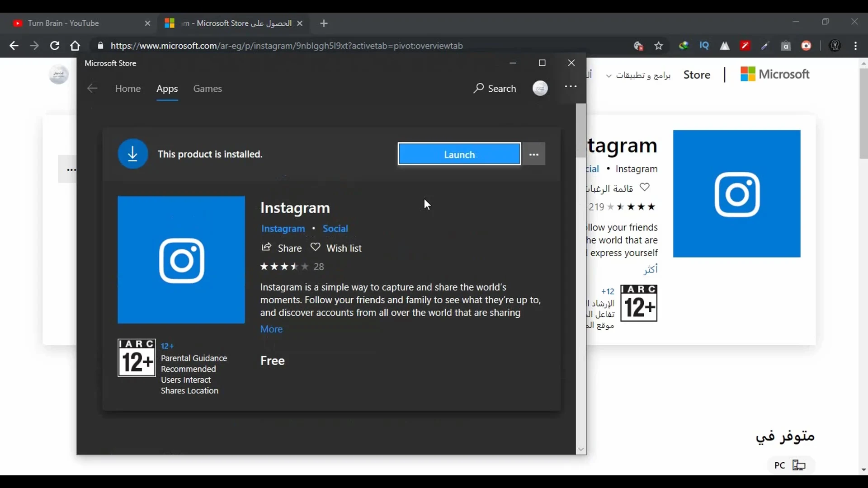This screenshot has height=488, width=868.
Task: Click the cookie-blocked icon in address bar
Action: coord(638,46)
